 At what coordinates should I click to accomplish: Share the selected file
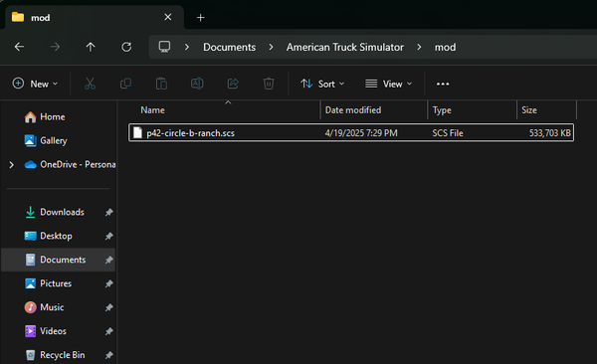[233, 84]
